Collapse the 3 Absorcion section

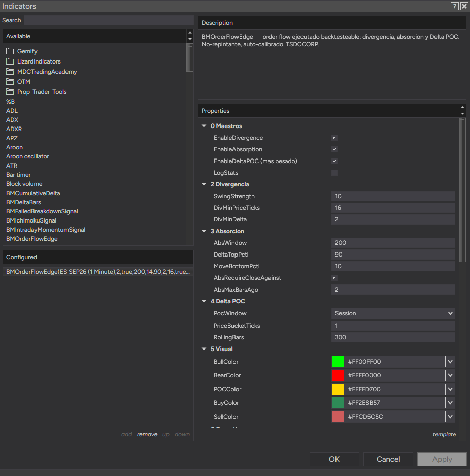coord(204,231)
